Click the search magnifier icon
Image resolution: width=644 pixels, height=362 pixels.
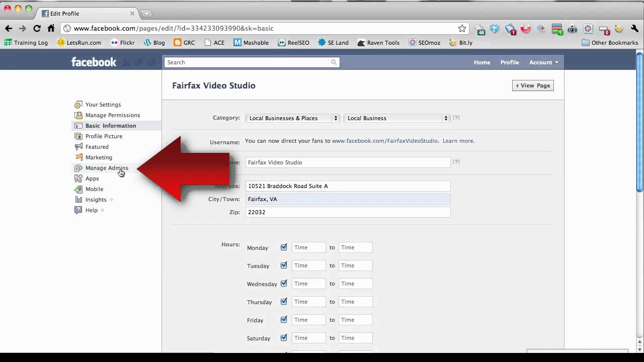click(x=334, y=62)
